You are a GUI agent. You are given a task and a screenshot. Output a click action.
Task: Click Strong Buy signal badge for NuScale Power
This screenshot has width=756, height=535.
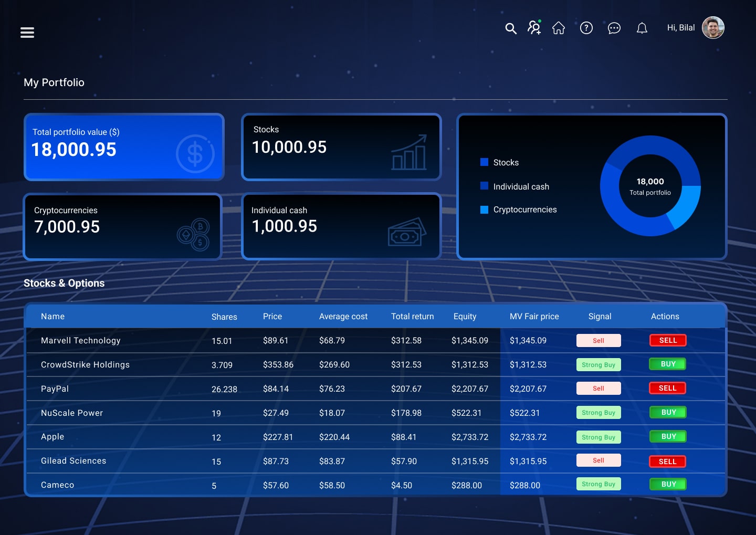(x=598, y=413)
